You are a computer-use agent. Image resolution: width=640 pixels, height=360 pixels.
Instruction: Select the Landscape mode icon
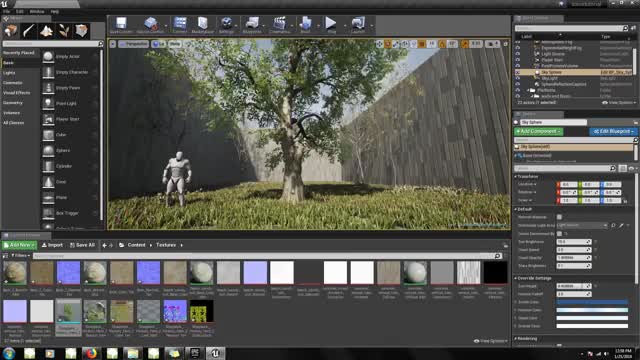(x=46, y=31)
